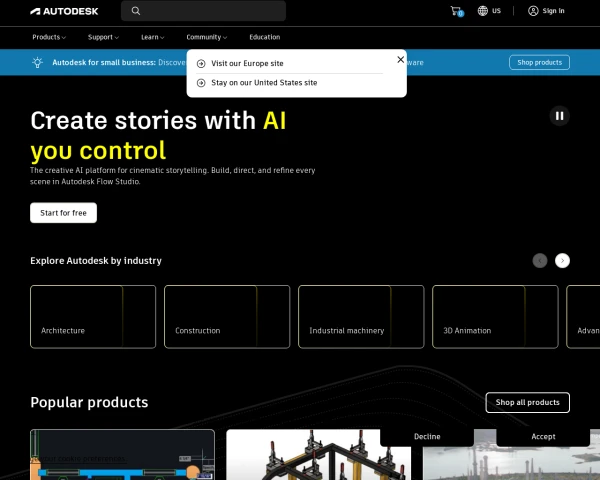600x480 pixels.
Task: Open the shopping cart icon
Action: tap(457, 11)
